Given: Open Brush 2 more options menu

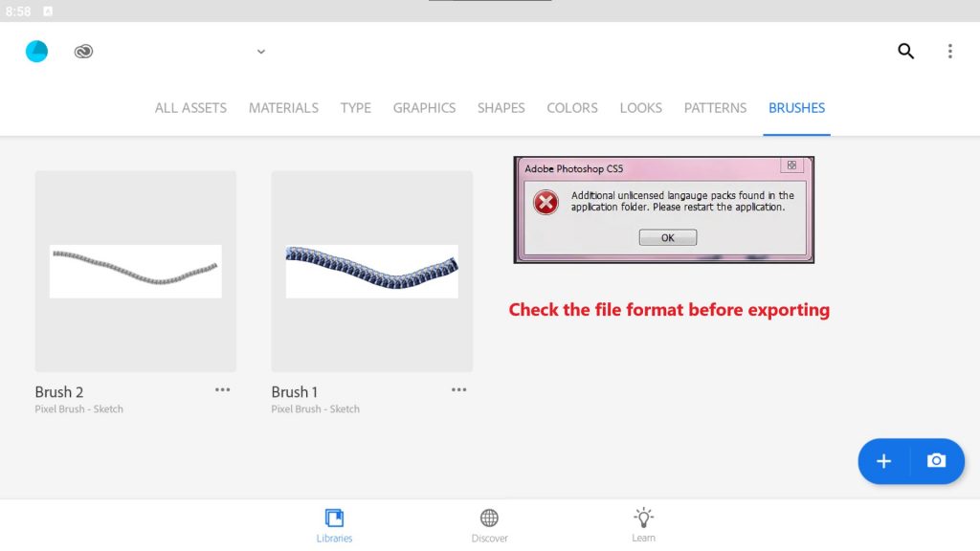Looking at the screenshot, I should 222,390.
